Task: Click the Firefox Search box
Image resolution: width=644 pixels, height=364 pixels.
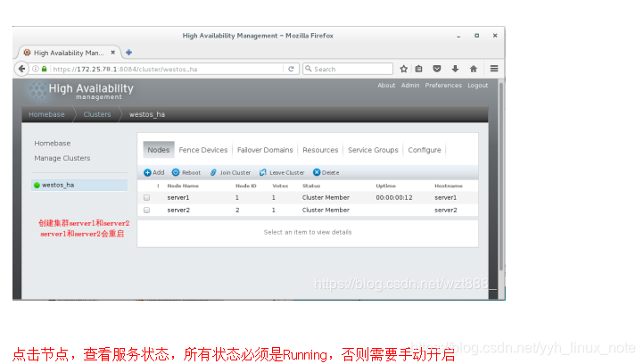Action: pos(348,69)
